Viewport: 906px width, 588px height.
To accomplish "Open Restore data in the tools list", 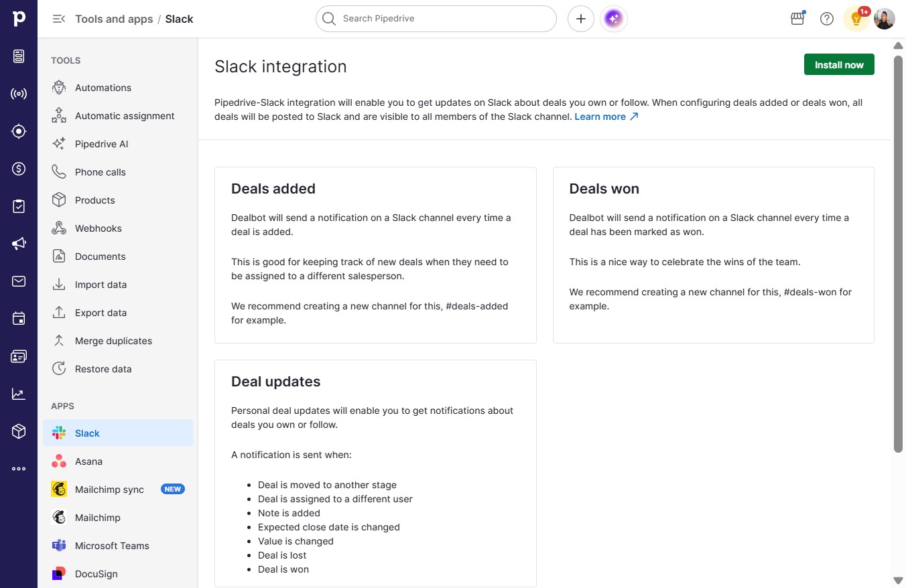I will (118, 369).
